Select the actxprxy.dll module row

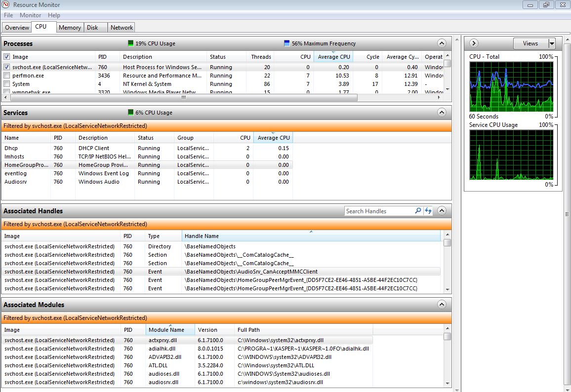tap(187, 340)
